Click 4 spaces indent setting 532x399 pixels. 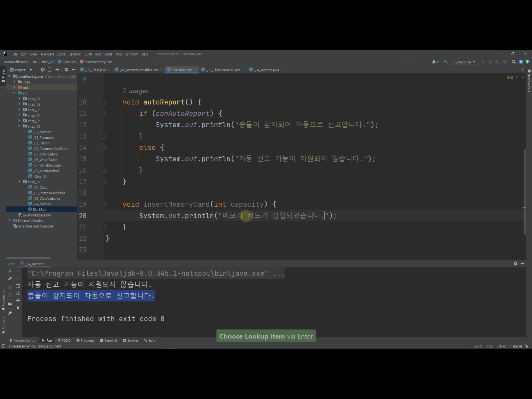516,346
